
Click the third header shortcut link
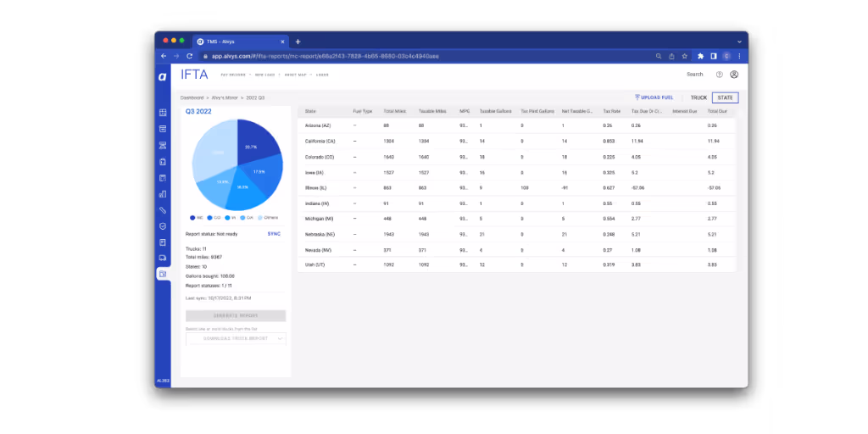pos(294,75)
